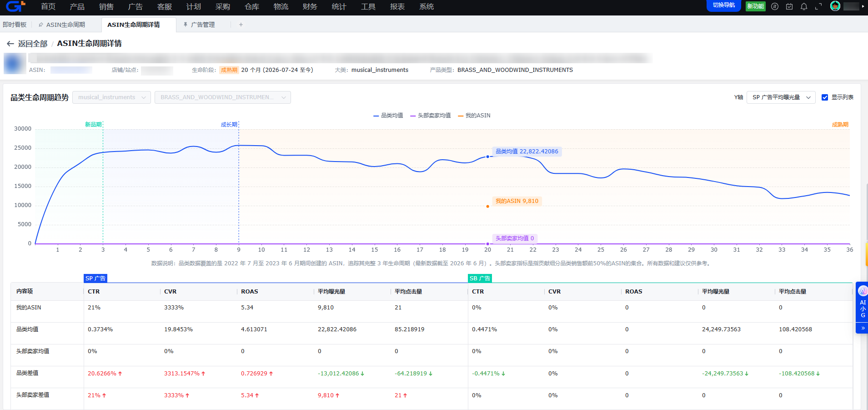The image size is (868, 410).
Task: Open the swap arrows circle icon in header
Action: tap(775, 6)
